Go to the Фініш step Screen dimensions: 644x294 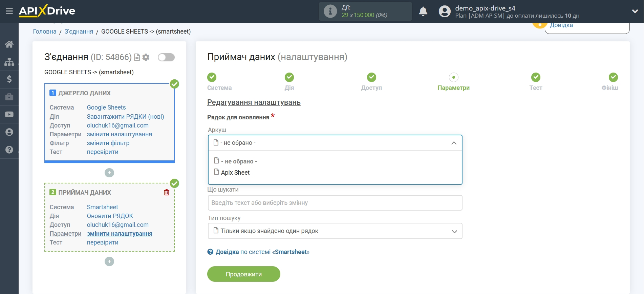(613, 77)
